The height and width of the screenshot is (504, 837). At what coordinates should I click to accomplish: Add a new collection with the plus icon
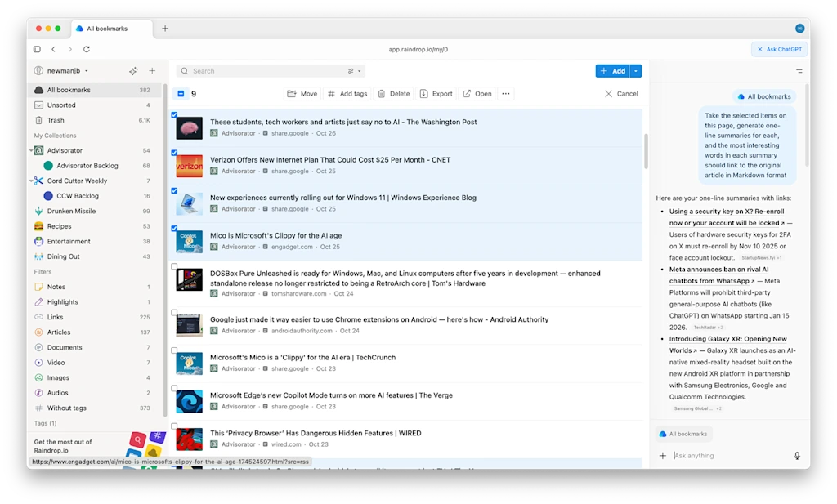(x=152, y=70)
